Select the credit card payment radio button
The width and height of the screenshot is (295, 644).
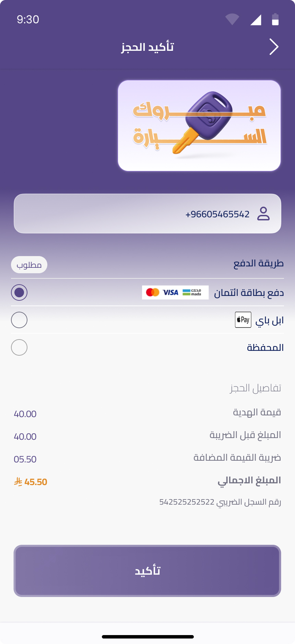click(19, 292)
